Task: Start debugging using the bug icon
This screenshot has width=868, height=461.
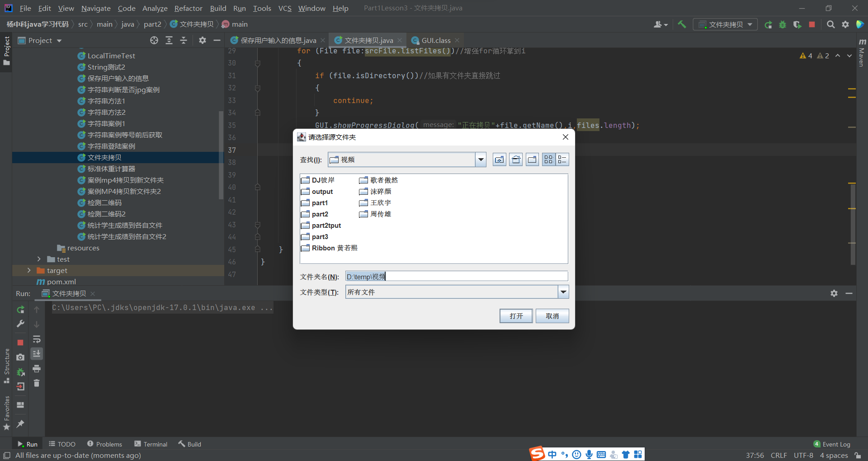Action: pos(783,25)
